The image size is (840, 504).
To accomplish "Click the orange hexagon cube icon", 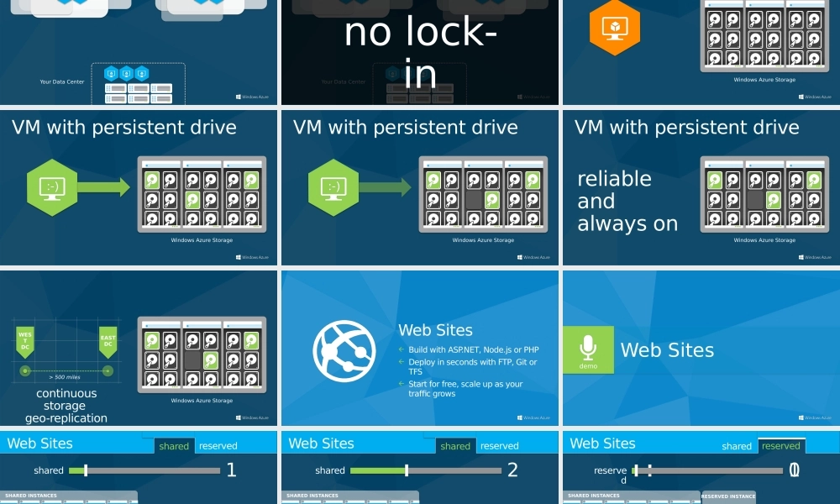I will click(x=615, y=28).
